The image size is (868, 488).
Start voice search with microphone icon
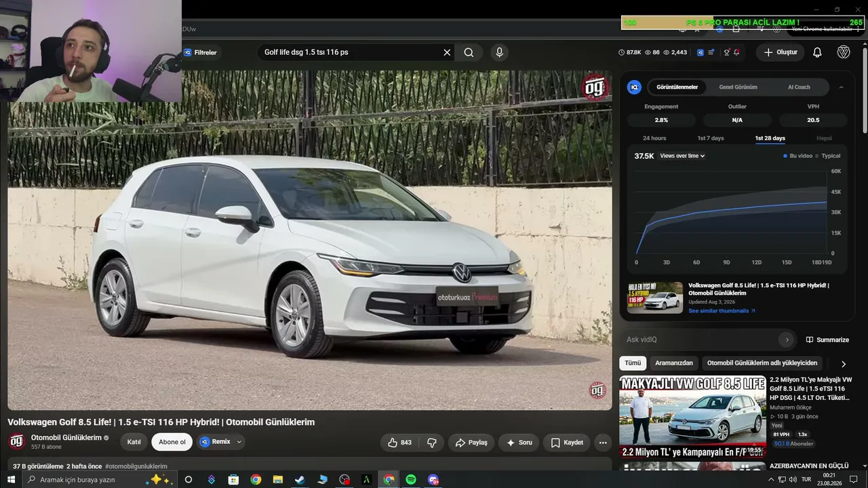500,52
